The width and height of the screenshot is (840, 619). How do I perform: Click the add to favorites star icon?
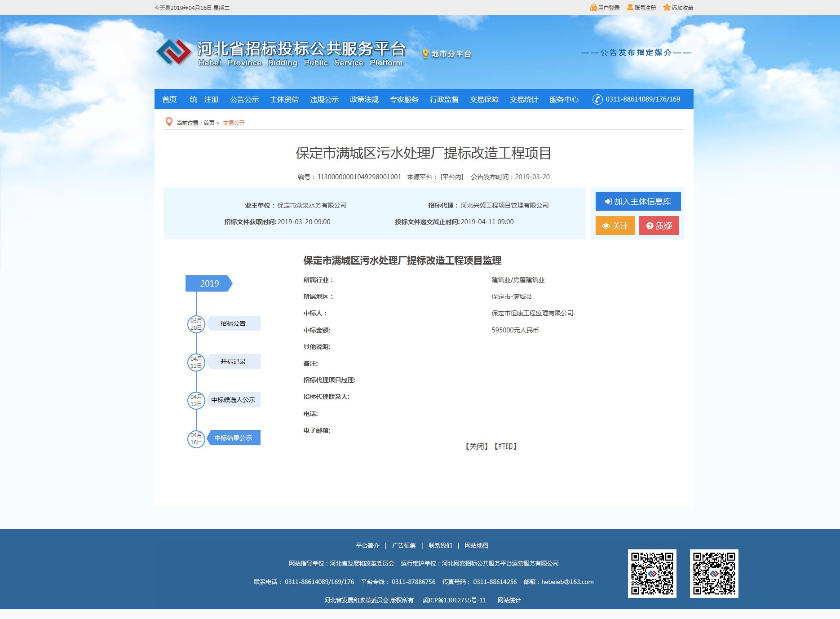click(x=667, y=8)
